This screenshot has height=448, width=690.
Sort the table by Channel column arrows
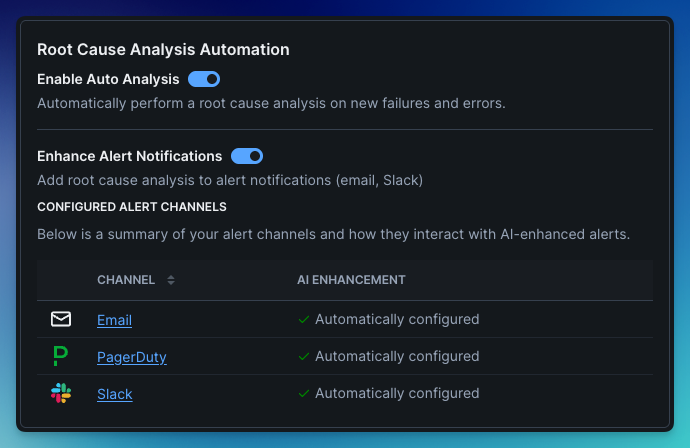171,280
